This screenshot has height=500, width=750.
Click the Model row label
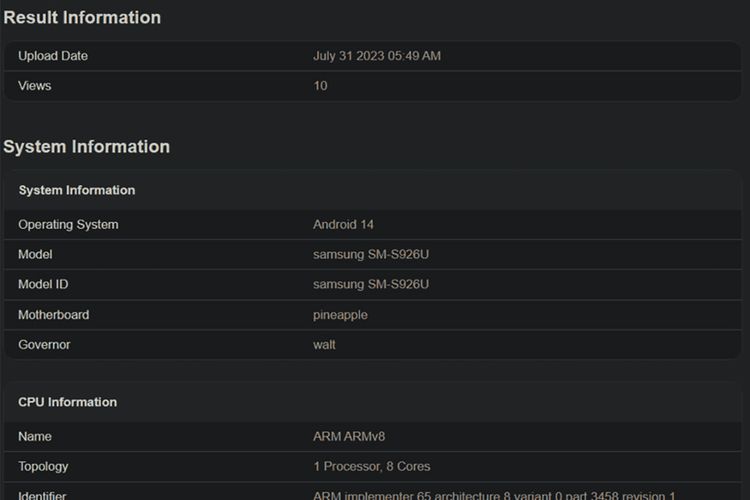pyautogui.click(x=35, y=255)
